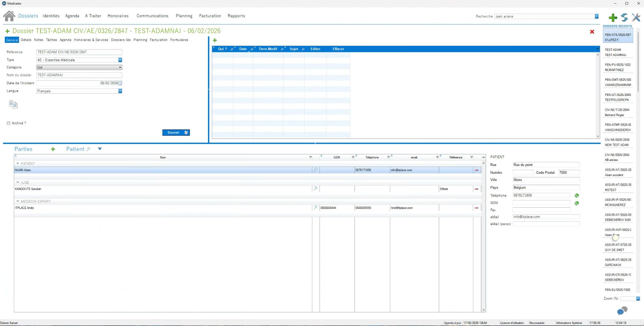The image size is (644, 326).
Task: Open the wrench and screwdriver settings icon
Action: tap(636, 17)
